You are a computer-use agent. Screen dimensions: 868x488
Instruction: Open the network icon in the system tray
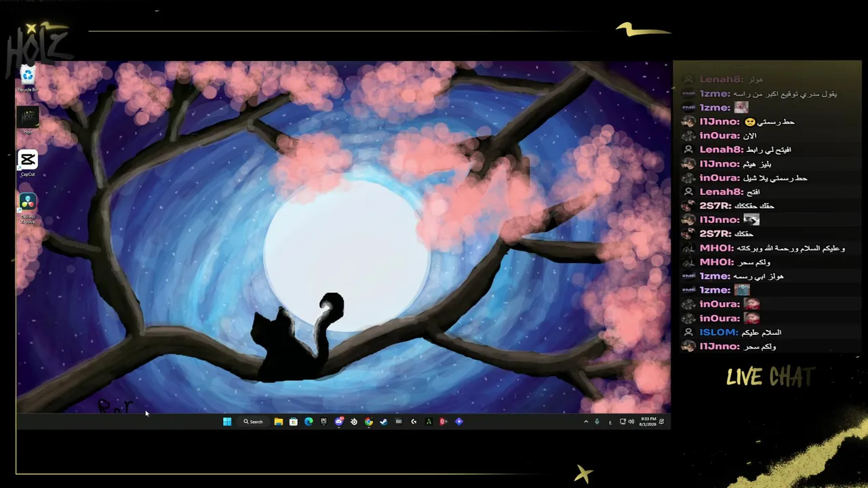point(623,422)
